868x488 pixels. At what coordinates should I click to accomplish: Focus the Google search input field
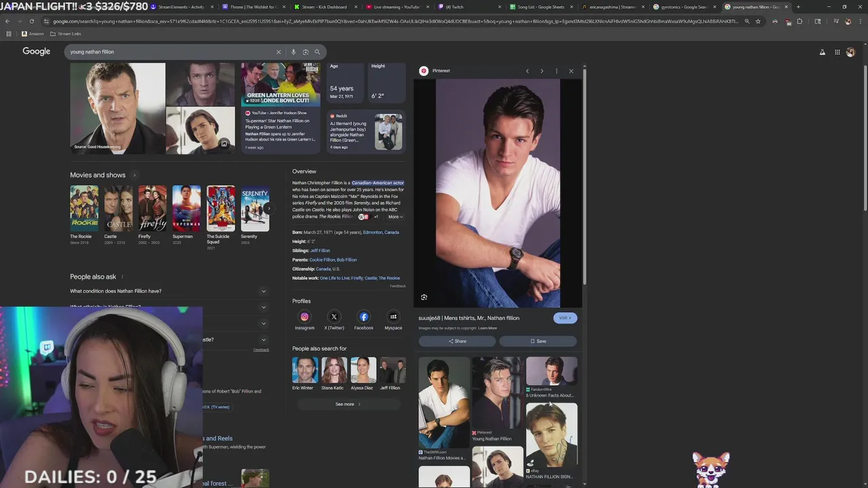coord(170,52)
